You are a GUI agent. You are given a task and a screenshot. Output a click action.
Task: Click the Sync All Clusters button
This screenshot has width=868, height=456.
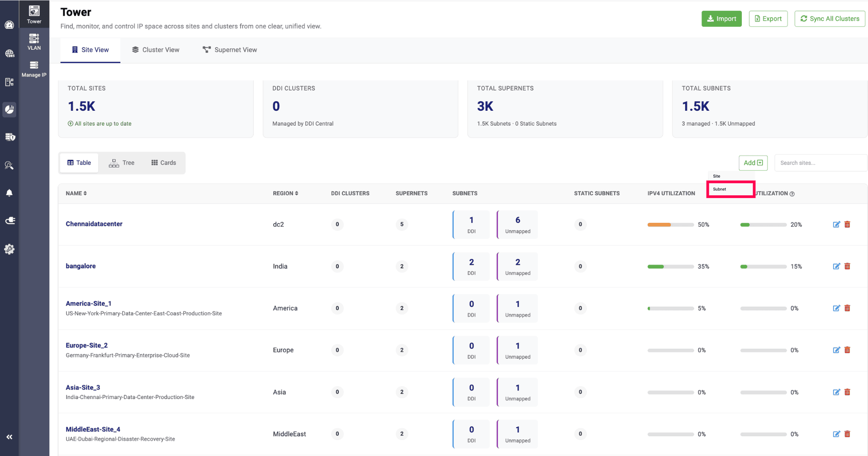pos(830,19)
